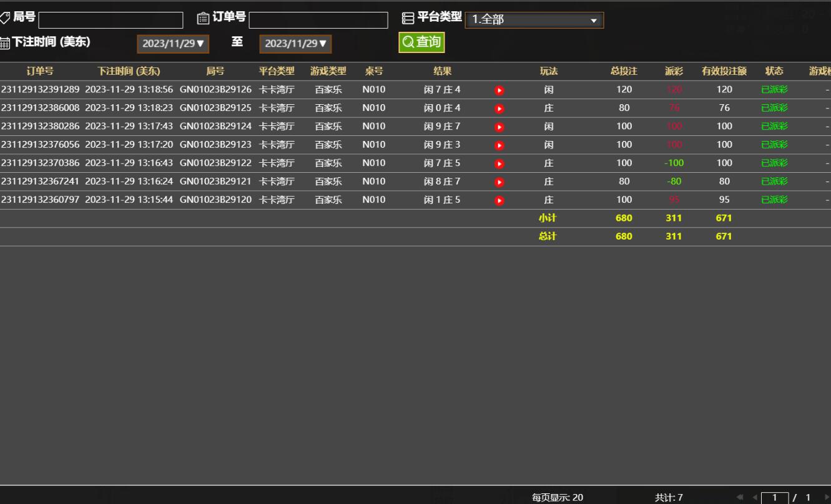
Task: Click result 闲 7 庄 4
Action: click(x=442, y=90)
